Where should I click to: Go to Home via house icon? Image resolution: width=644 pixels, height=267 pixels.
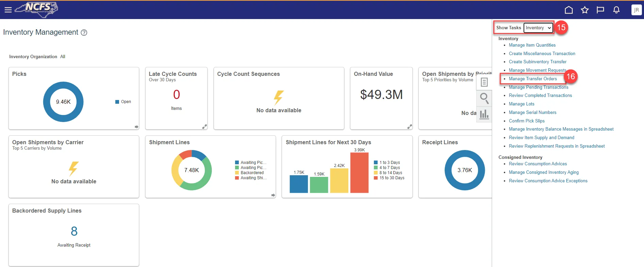(568, 10)
